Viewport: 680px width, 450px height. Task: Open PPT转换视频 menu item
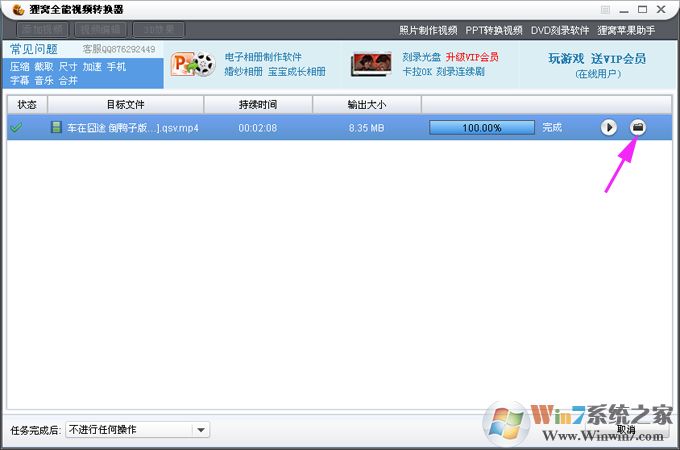pos(494,30)
